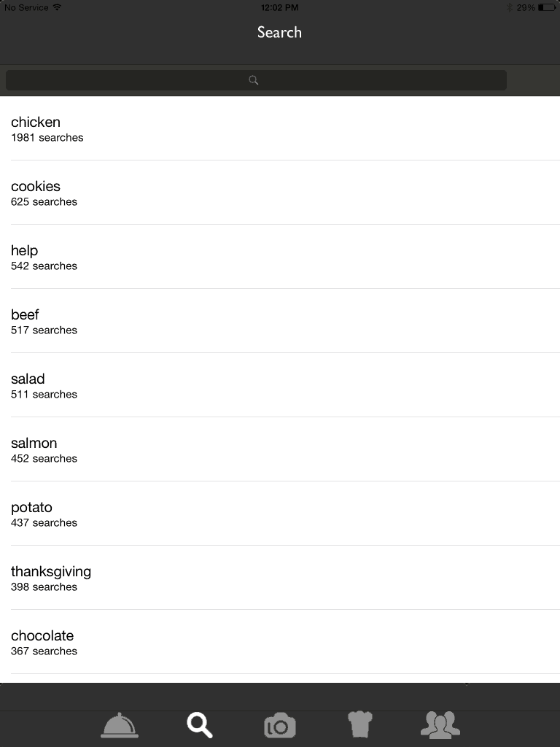Tap the Bluetooth status icon
560x747 pixels.
click(x=509, y=7)
